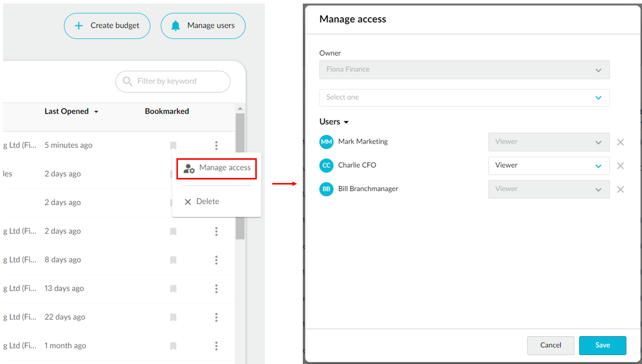Open the three-dot menu for 5 minutes ago row
The width and height of the screenshot is (642, 364).
click(x=216, y=146)
